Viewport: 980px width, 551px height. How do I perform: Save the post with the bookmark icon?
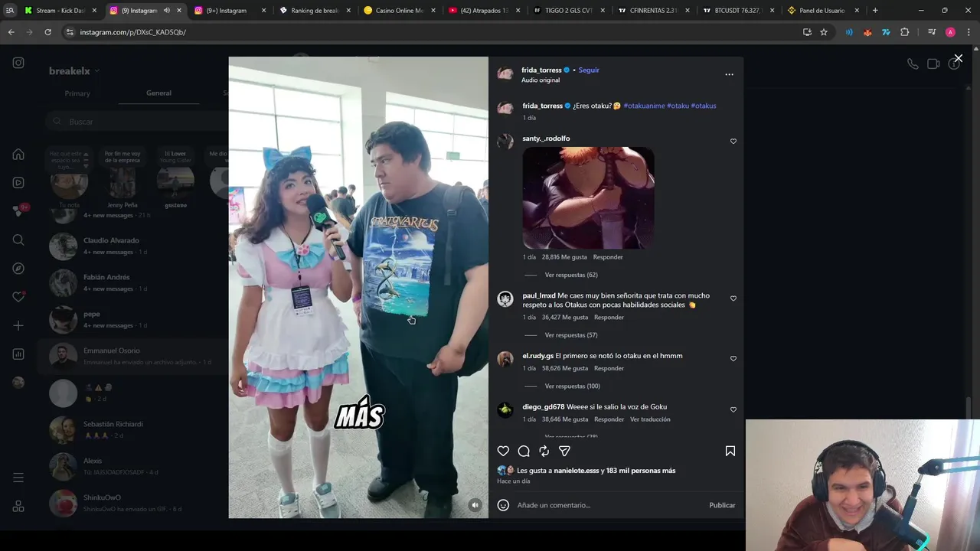(730, 451)
